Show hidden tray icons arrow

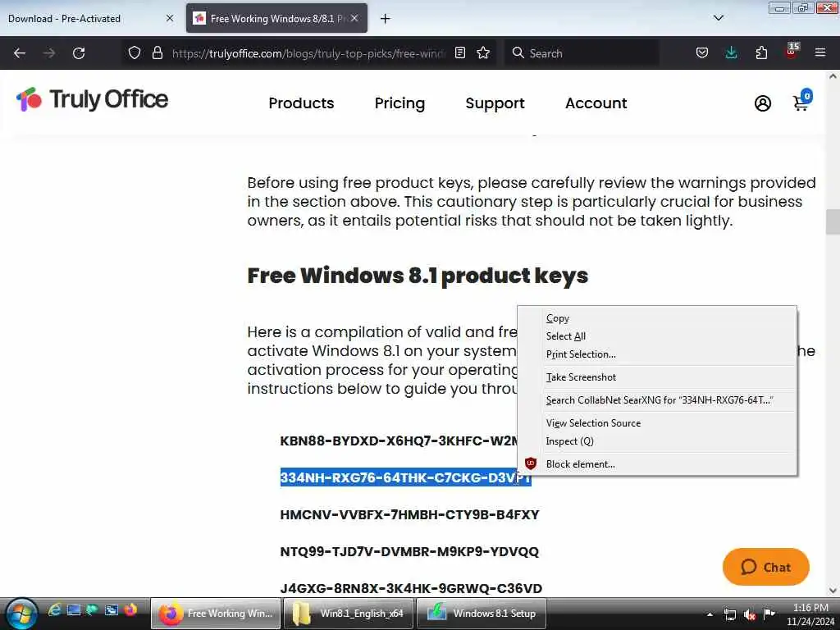click(710, 614)
